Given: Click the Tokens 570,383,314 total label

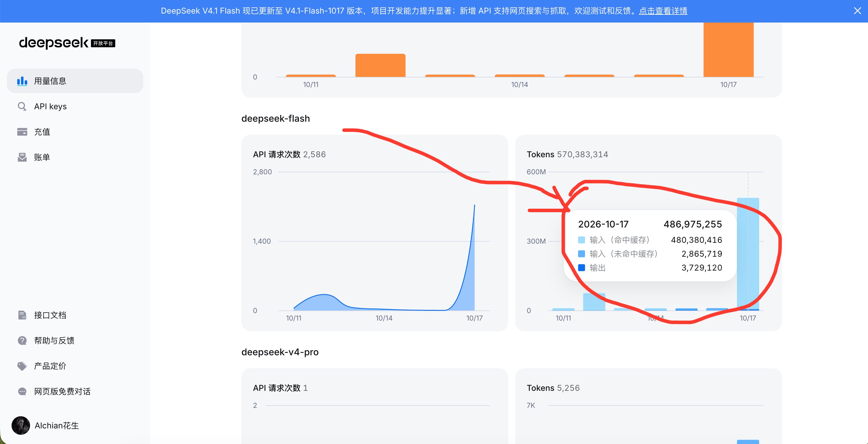Looking at the screenshot, I should [567, 155].
